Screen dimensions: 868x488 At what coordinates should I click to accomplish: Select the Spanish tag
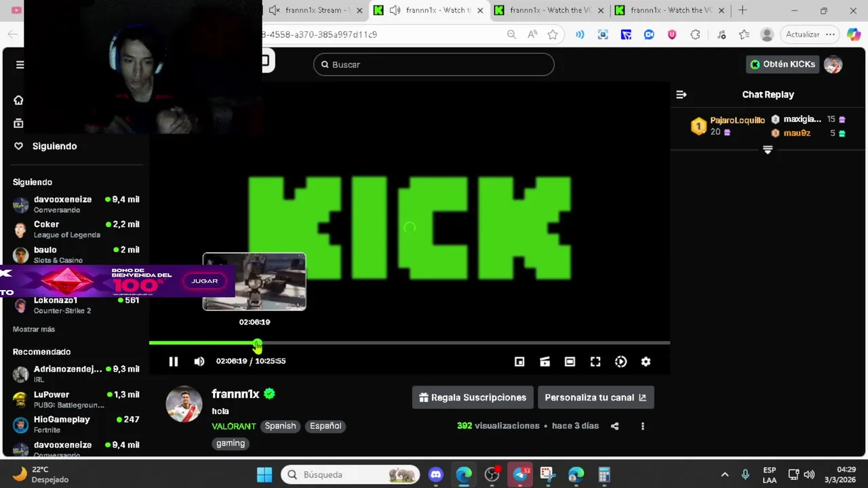[280, 426]
